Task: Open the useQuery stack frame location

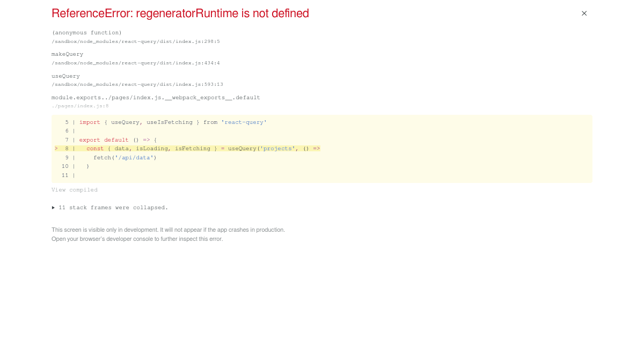Action: (65, 76)
